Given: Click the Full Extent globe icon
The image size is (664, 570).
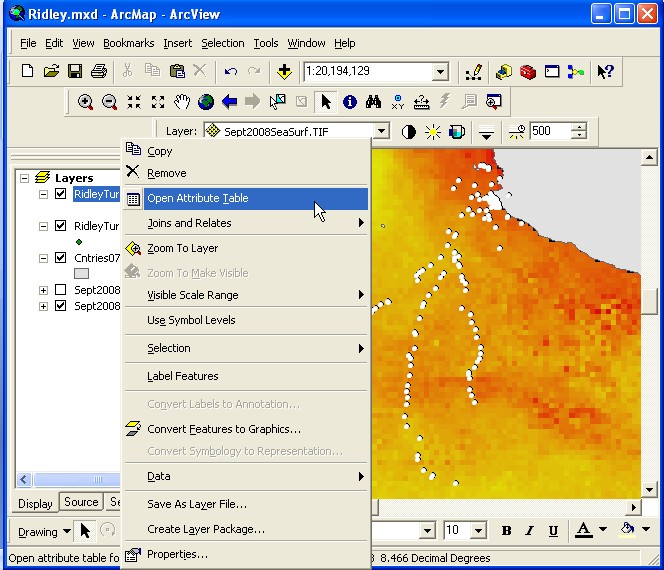Looking at the screenshot, I should tap(205, 102).
